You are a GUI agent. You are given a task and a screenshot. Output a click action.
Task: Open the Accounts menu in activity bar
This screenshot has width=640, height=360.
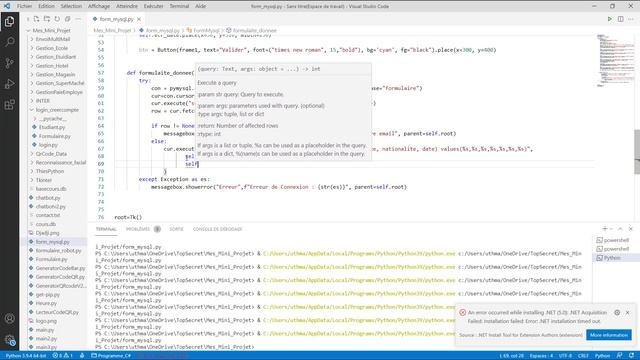9,318
